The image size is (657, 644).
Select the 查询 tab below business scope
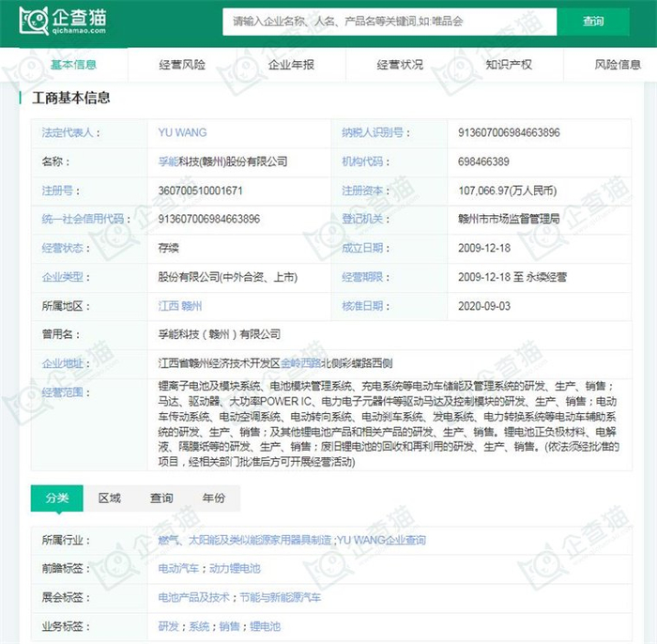click(161, 498)
